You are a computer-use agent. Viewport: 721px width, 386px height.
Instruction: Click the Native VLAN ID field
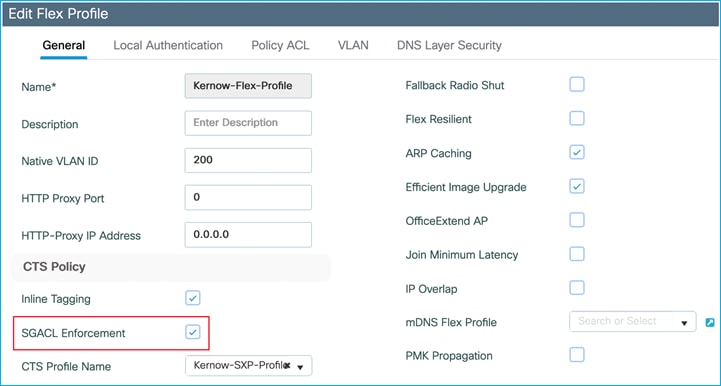coord(248,160)
